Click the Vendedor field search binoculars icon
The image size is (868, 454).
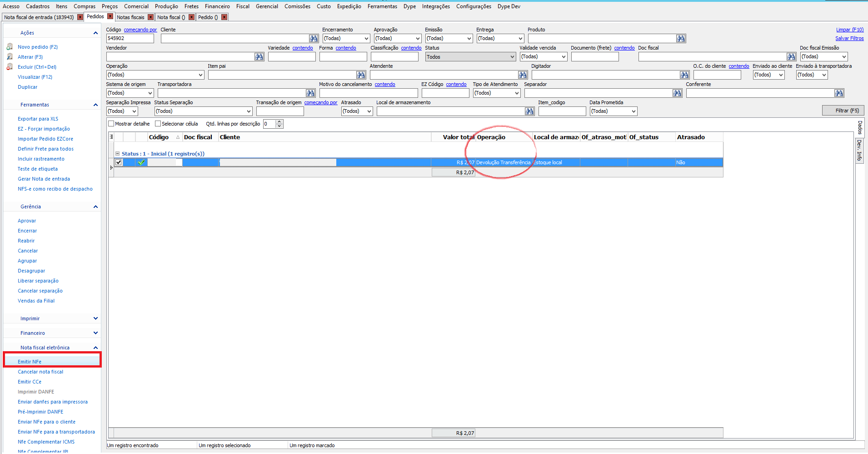[x=259, y=57]
